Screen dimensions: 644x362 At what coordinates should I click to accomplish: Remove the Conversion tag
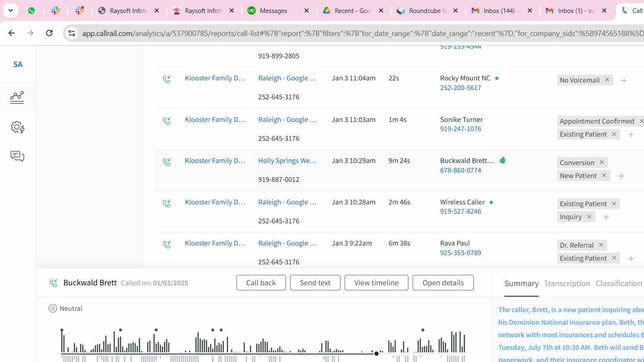(x=602, y=162)
